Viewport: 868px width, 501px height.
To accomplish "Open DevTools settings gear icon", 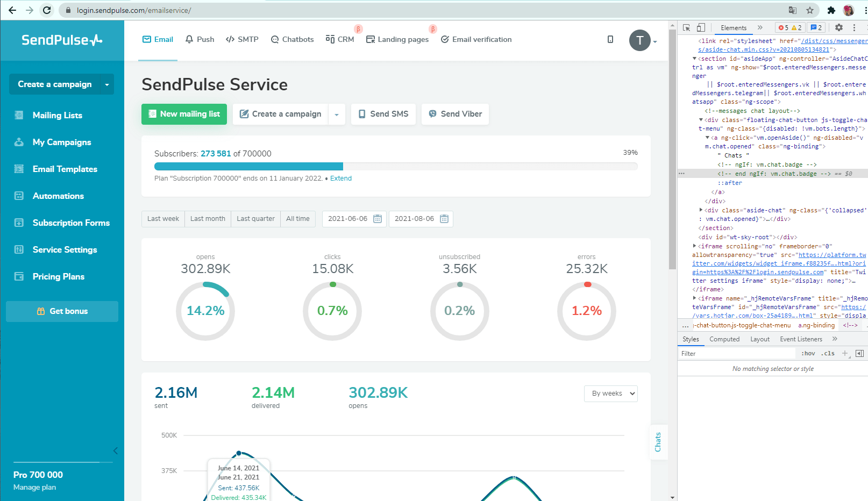I will tap(839, 27).
